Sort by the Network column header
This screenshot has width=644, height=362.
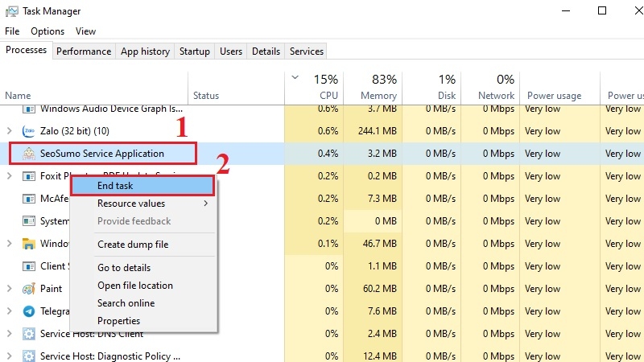tap(490, 88)
